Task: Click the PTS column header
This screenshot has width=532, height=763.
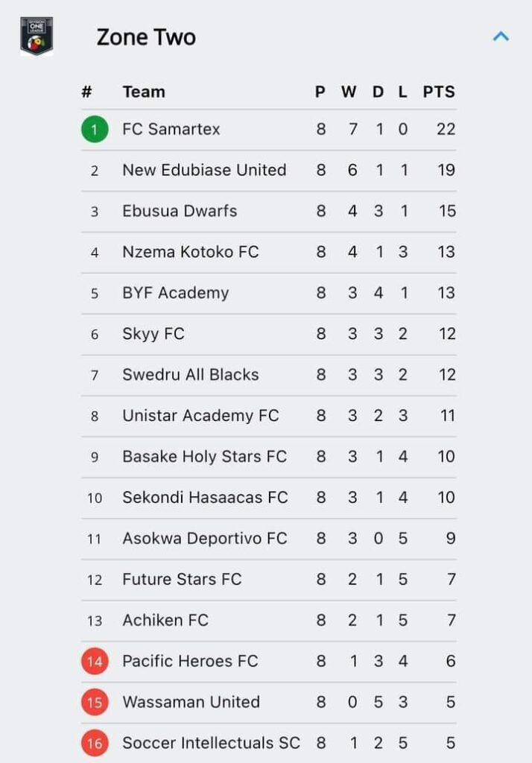Action: [x=439, y=92]
